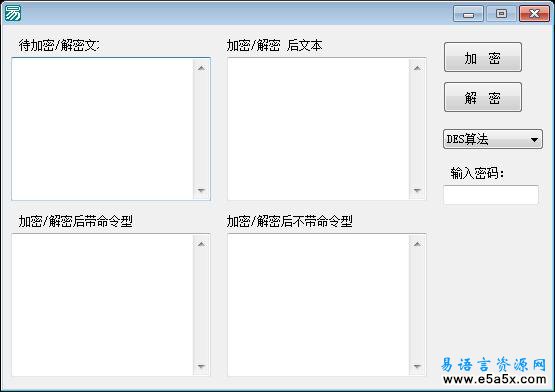Open the DES算法 algorithm dropdown

492,139
